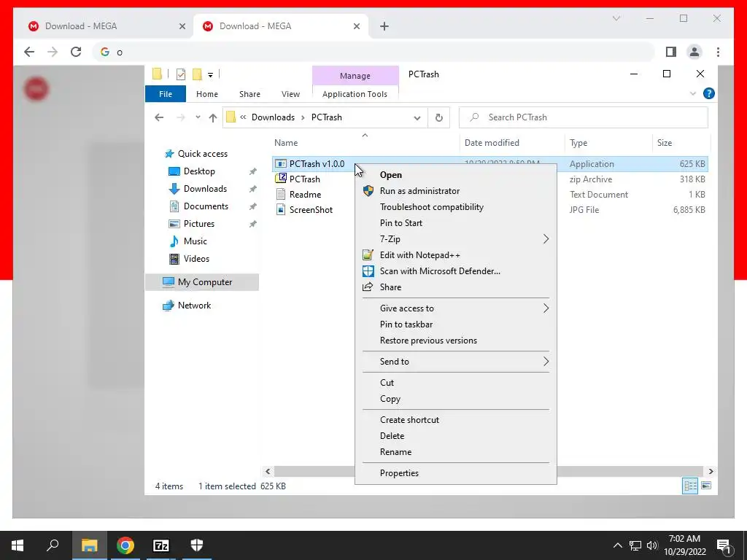Open Pictures in the navigation pane
The width and height of the screenshot is (747, 560).
[x=198, y=224]
